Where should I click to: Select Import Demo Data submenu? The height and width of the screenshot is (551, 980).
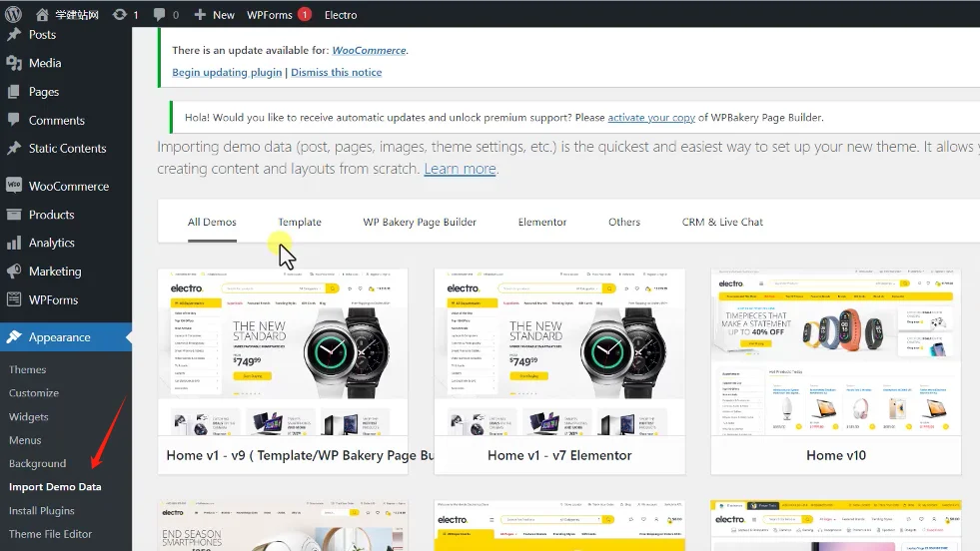[x=55, y=487]
